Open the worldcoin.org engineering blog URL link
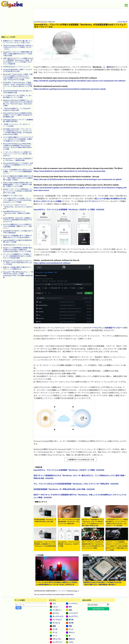 pyautogui.click(x=79, y=81)
